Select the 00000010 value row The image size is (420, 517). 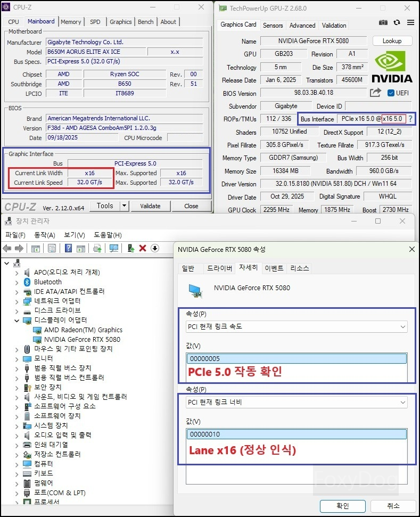point(297,434)
